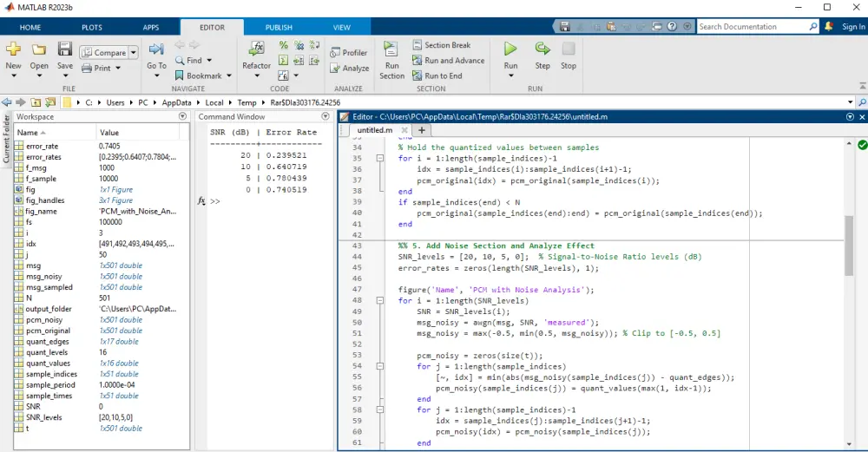Open a file with the Open folder icon
Screen dimensions: 868x452
[x=39, y=49]
